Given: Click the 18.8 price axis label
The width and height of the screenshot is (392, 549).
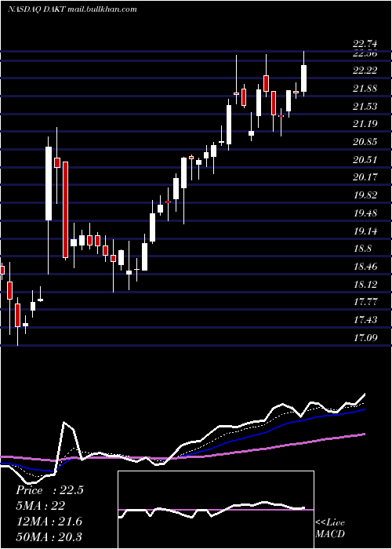Looking at the screenshot, I should [362, 249].
